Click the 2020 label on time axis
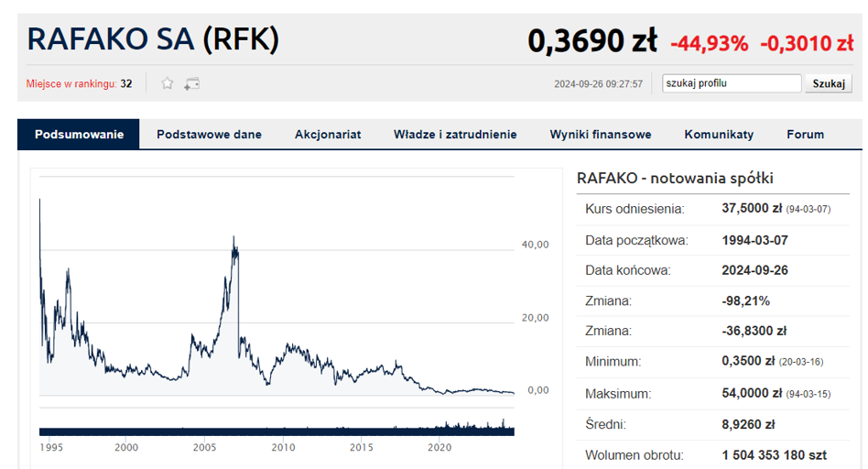Screen dimensions: 868x469 pyautogui.click(x=439, y=447)
